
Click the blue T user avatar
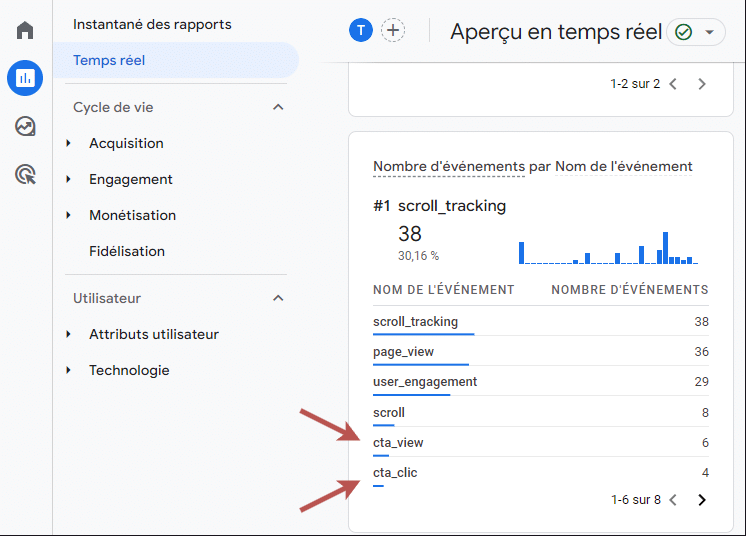pos(360,31)
